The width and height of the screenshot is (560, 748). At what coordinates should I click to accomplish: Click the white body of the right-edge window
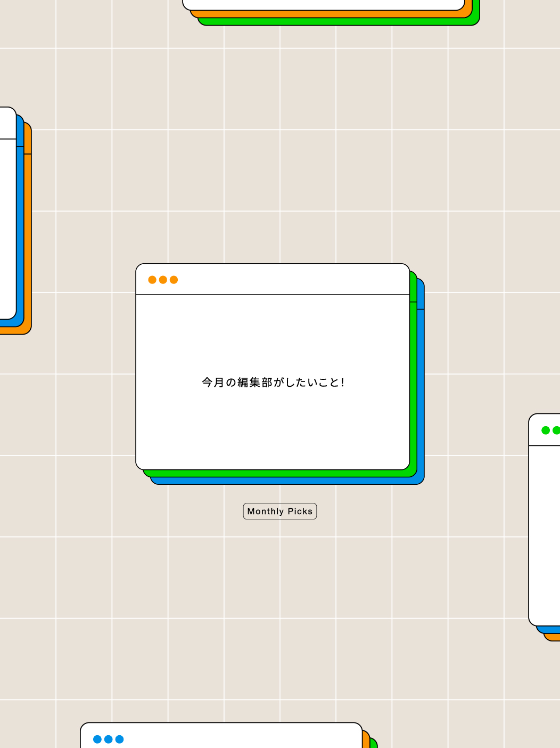tap(544, 533)
